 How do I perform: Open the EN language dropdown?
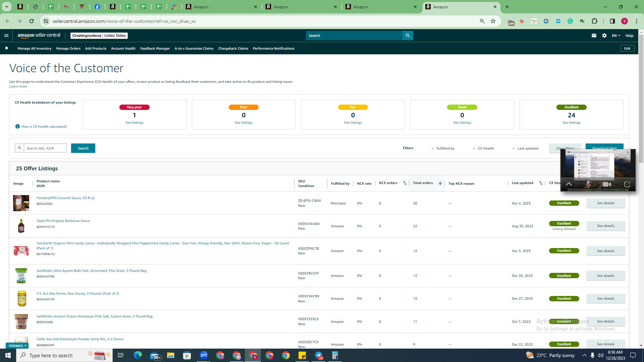616,36
